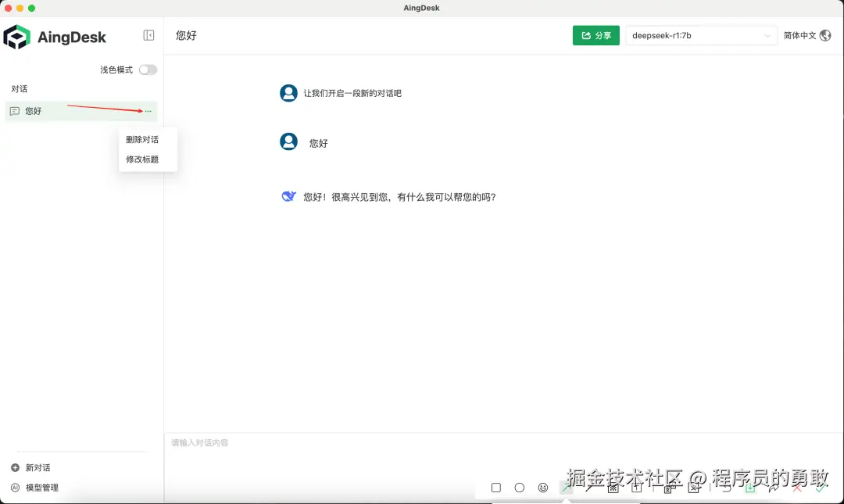
Task: Click the 您好 title in the chat header
Action: point(186,35)
